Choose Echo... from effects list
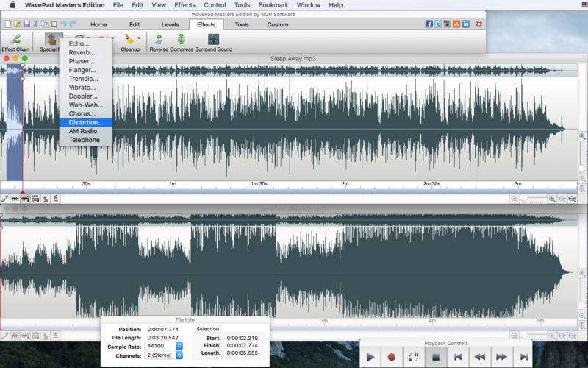This screenshot has width=588, height=368. (x=86, y=44)
